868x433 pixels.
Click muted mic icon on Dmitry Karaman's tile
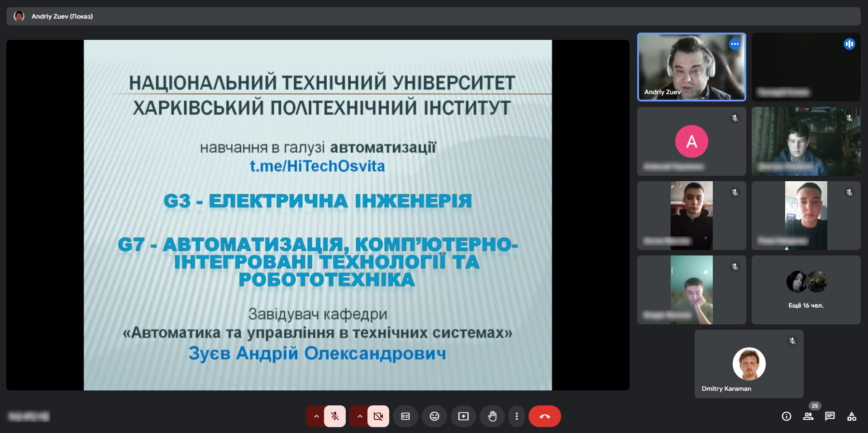click(x=792, y=341)
